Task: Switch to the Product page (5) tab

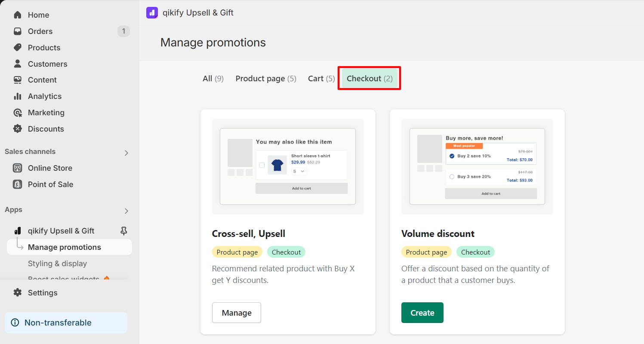Action: pos(266,78)
